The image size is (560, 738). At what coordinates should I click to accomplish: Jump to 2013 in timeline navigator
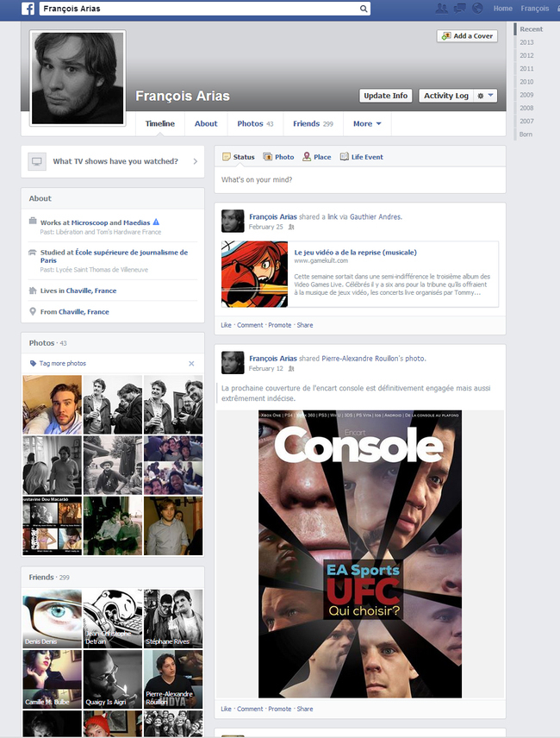(x=526, y=42)
